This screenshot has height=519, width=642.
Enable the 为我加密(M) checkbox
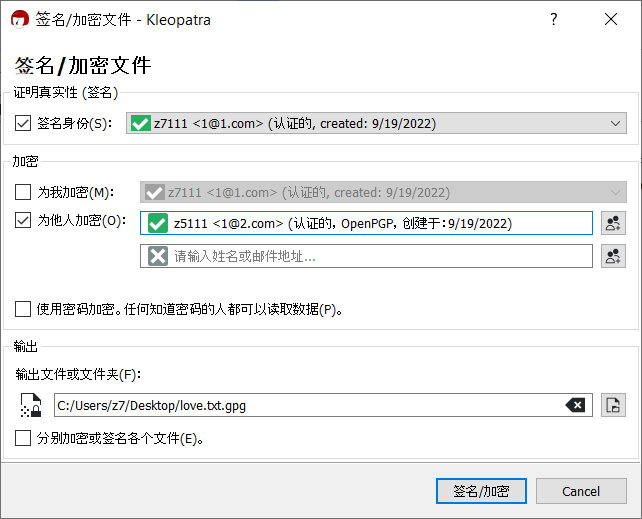click(23, 192)
